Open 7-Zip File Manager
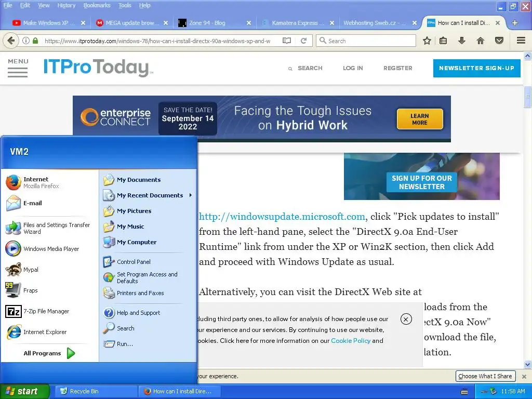The height and width of the screenshot is (399, 532). pos(50,311)
